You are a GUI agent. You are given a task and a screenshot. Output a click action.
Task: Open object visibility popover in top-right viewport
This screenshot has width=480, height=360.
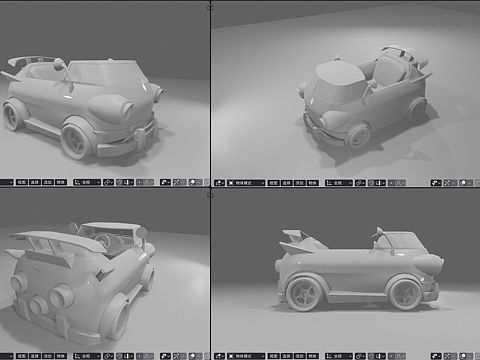pos(436,183)
